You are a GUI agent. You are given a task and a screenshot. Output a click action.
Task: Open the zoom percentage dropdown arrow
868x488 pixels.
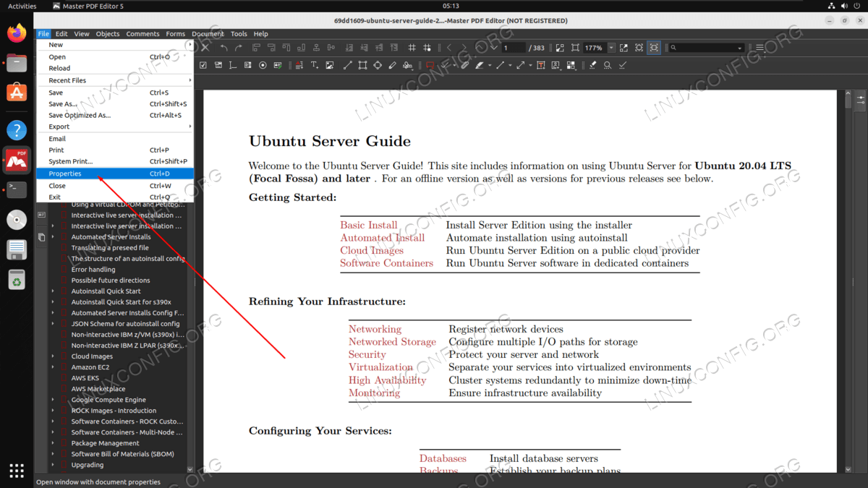611,48
